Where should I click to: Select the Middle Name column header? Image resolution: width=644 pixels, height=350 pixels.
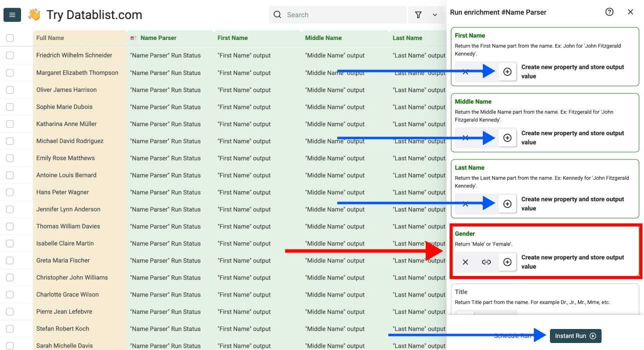click(324, 37)
